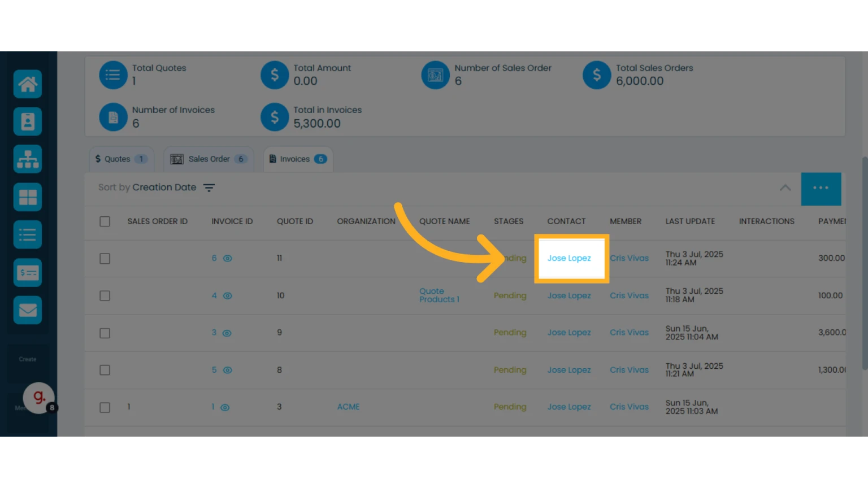Image resolution: width=868 pixels, height=488 pixels.
Task: Click the page vertical scrollbar
Action: pyautogui.click(x=864, y=264)
